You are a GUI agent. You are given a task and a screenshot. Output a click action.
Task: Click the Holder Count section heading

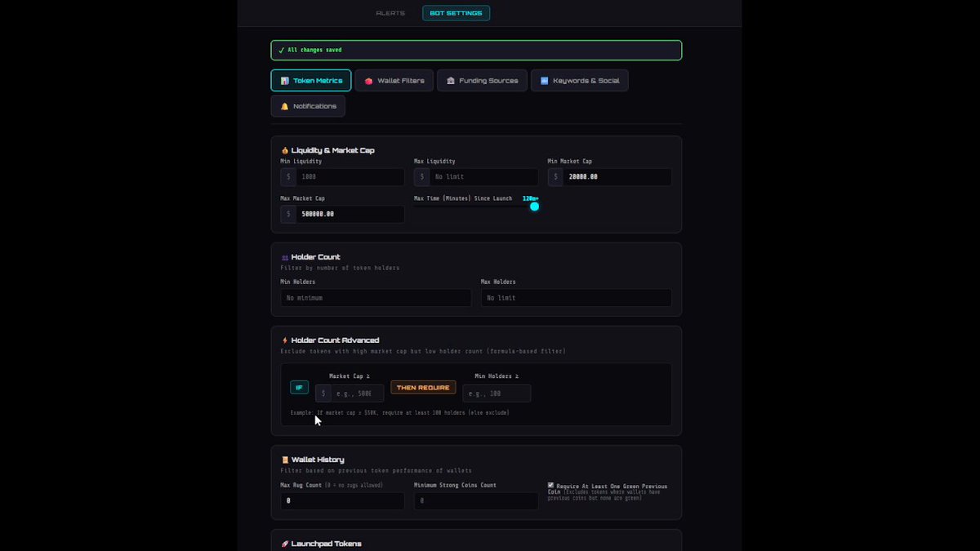point(315,257)
